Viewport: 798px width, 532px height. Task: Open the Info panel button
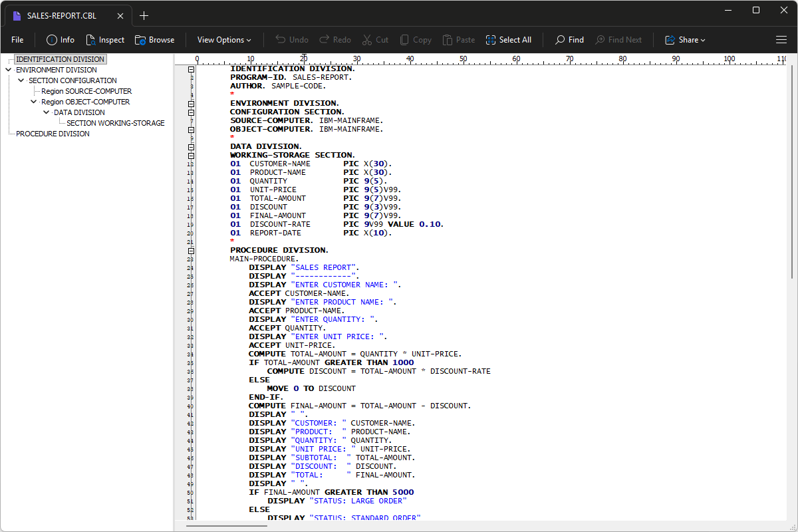tap(60, 40)
